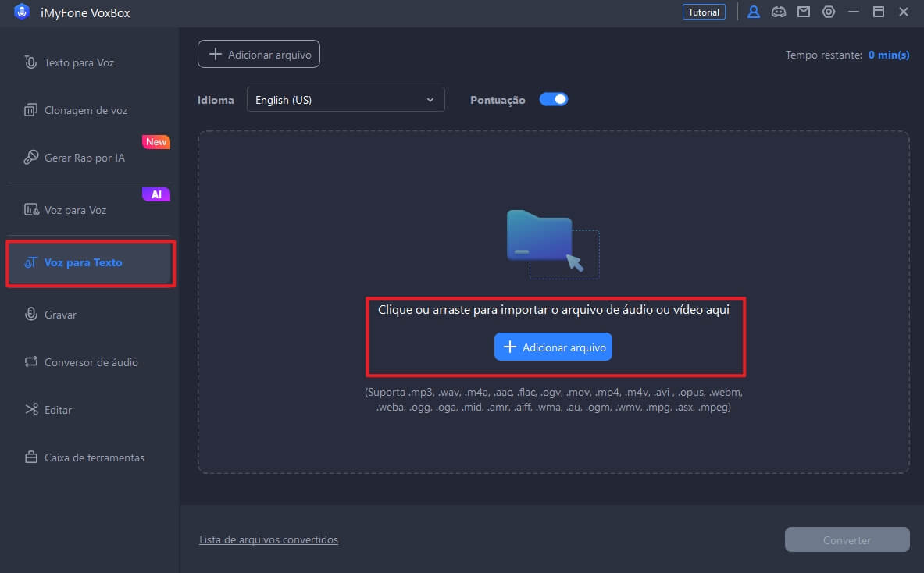Click the Texto para Voz icon
Screen dimensions: 924x573
pos(30,62)
